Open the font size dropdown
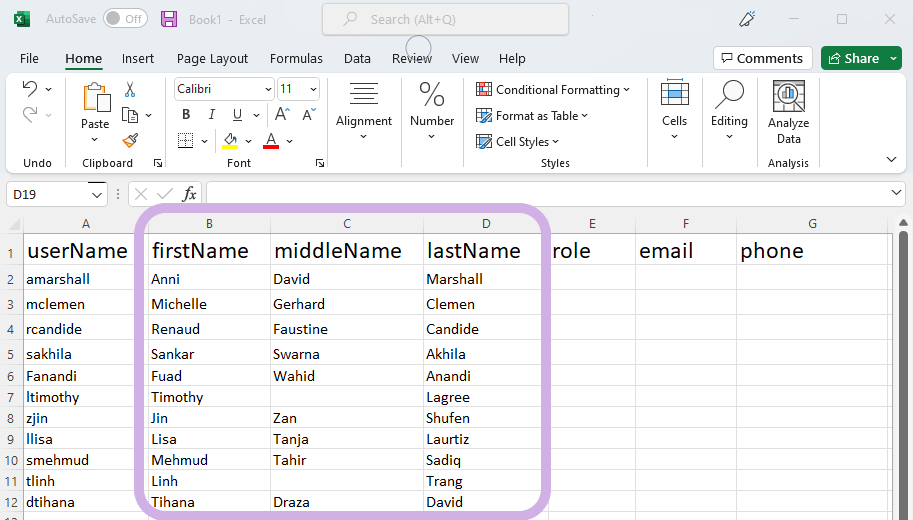Viewport: 913px width, 520px height. click(313, 89)
